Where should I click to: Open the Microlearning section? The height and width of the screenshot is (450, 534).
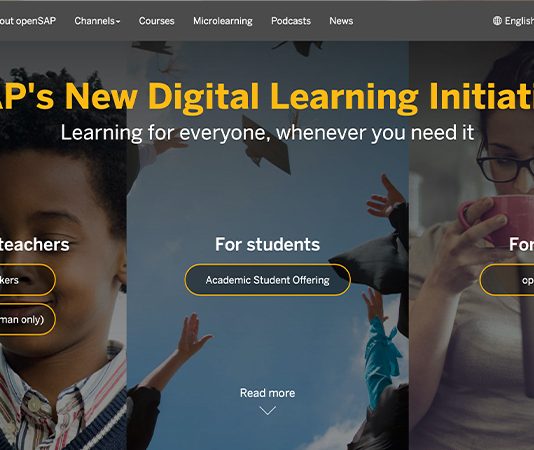pos(223,21)
